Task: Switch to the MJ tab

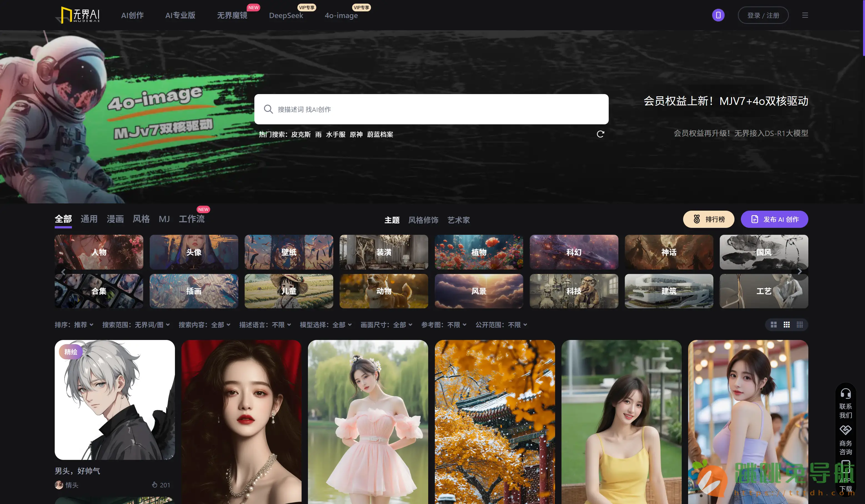Action: coord(164,219)
